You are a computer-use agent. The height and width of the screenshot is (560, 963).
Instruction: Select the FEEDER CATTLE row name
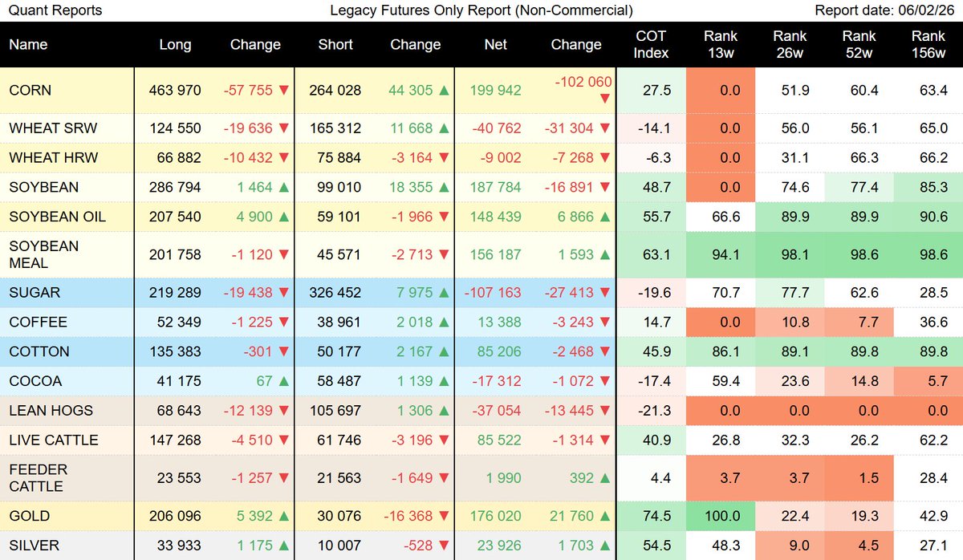[39, 477]
